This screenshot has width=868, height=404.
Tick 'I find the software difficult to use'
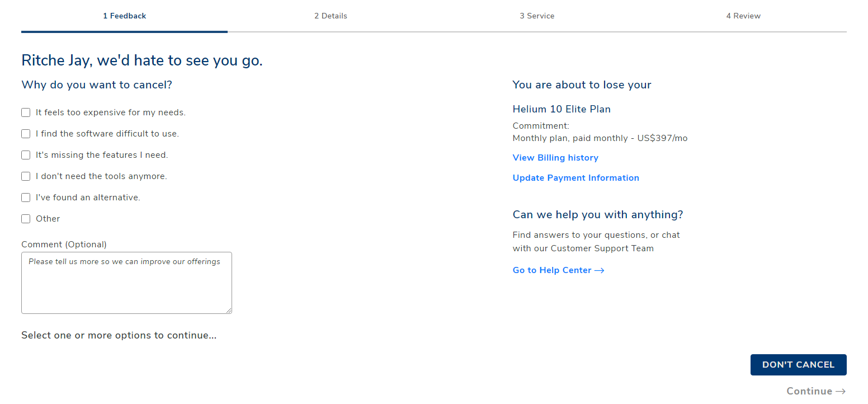[26, 134]
